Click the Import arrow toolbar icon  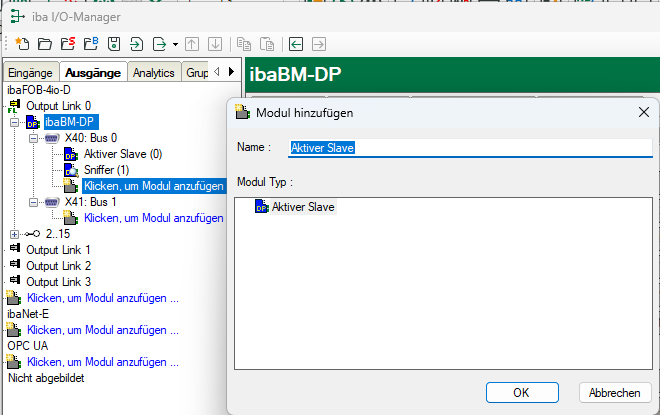click(x=136, y=44)
